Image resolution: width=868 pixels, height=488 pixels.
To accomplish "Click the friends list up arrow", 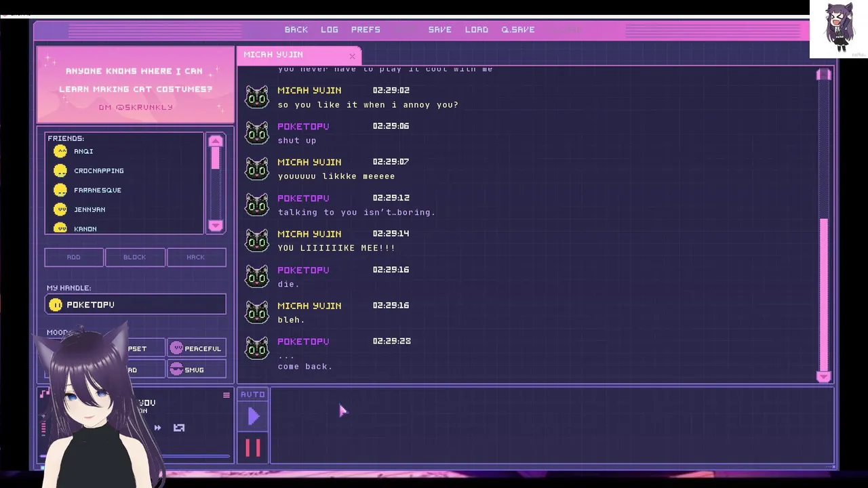I will pos(216,140).
